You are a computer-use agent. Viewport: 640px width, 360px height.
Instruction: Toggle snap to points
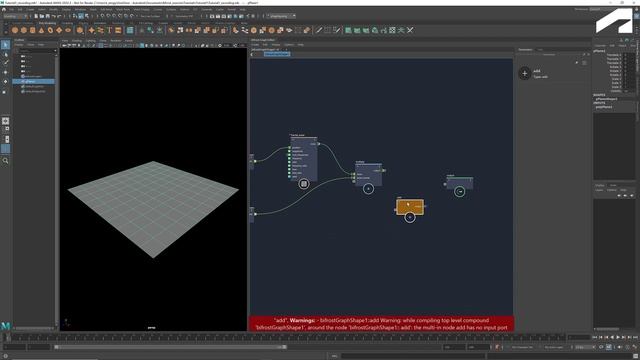tap(114, 16)
